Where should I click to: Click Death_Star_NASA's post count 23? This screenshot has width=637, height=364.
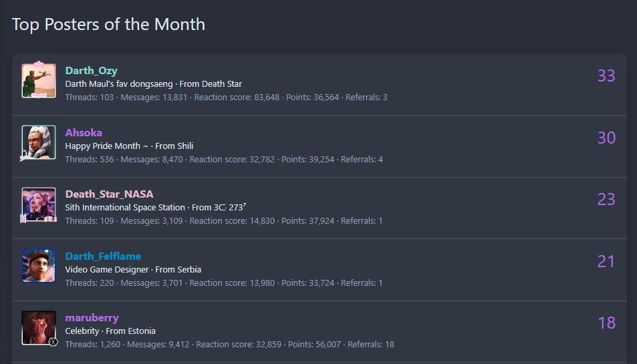tap(606, 199)
